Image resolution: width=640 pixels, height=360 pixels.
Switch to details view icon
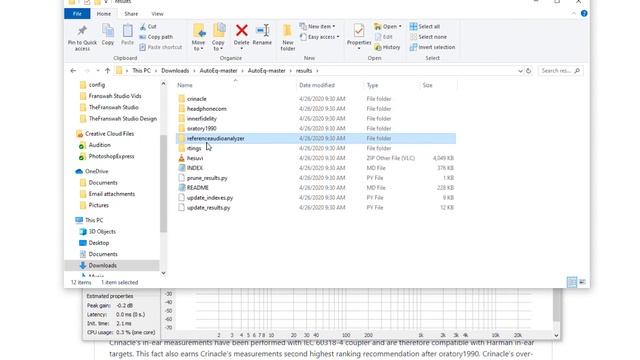point(572,282)
